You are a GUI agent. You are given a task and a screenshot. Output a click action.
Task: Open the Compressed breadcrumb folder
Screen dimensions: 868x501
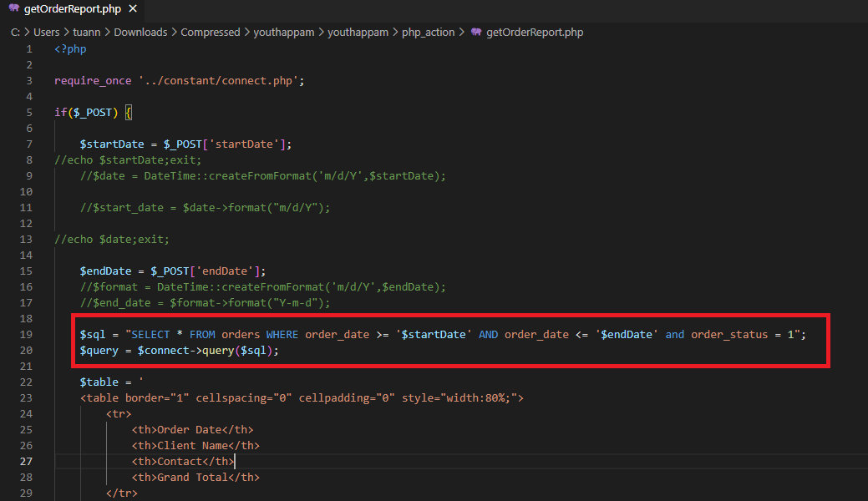pyautogui.click(x=211, y=32)
